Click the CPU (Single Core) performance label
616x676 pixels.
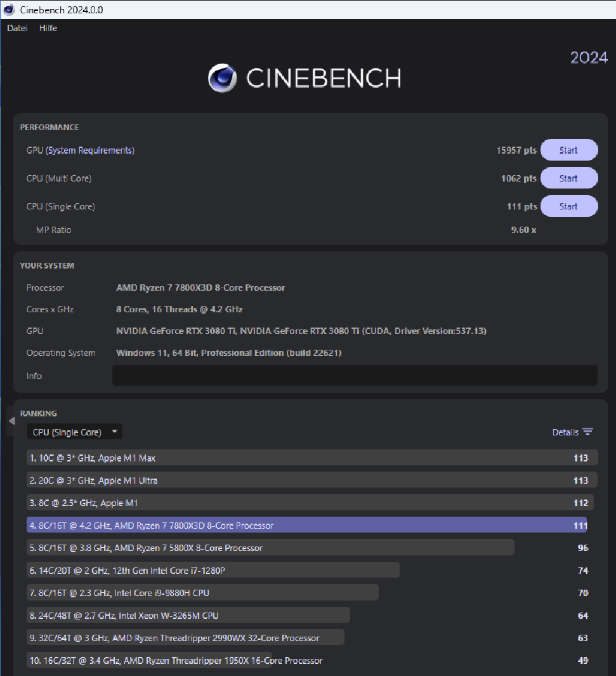click(61, 206)
